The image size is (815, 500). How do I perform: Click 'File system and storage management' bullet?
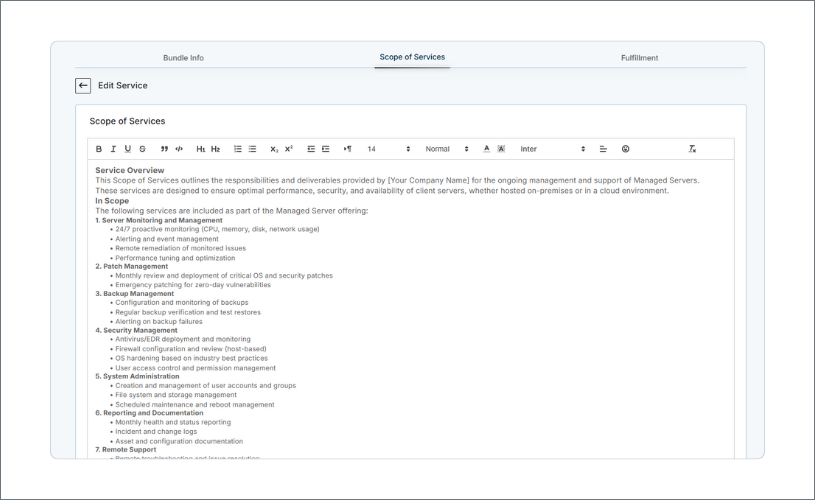click(x=176, y=395)
